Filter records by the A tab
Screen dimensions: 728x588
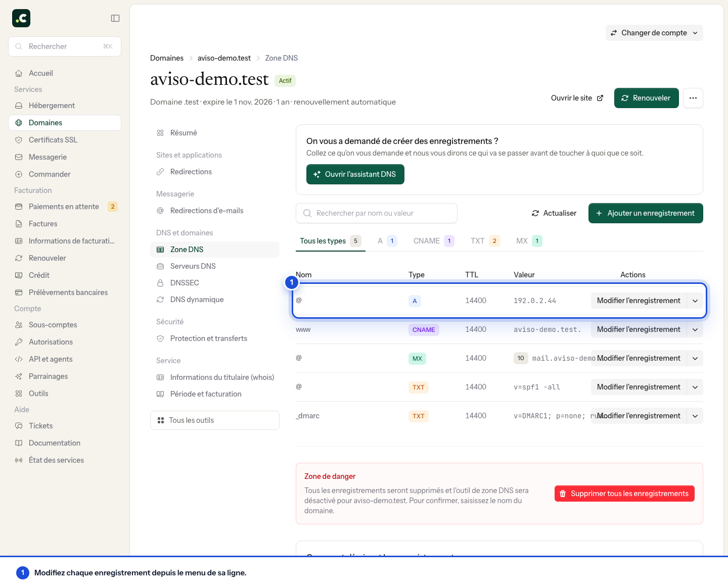[x=387, y=241]
